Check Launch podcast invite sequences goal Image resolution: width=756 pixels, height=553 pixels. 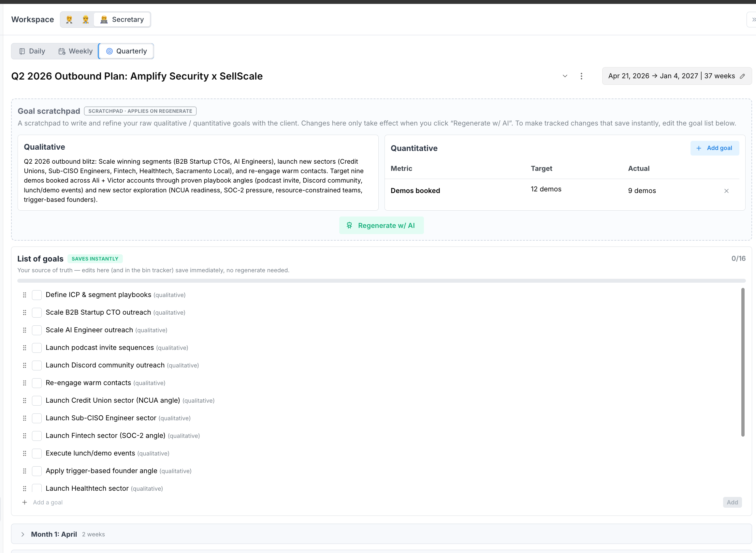coord(37,348)
